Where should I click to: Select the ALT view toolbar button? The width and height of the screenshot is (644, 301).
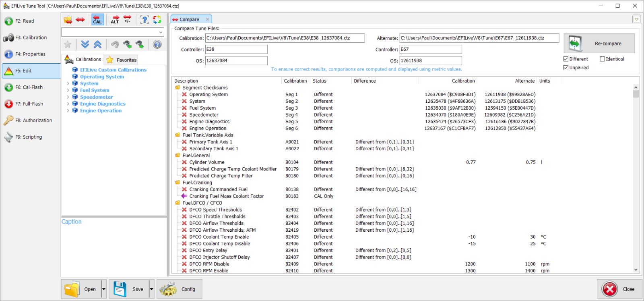(115, 20)
